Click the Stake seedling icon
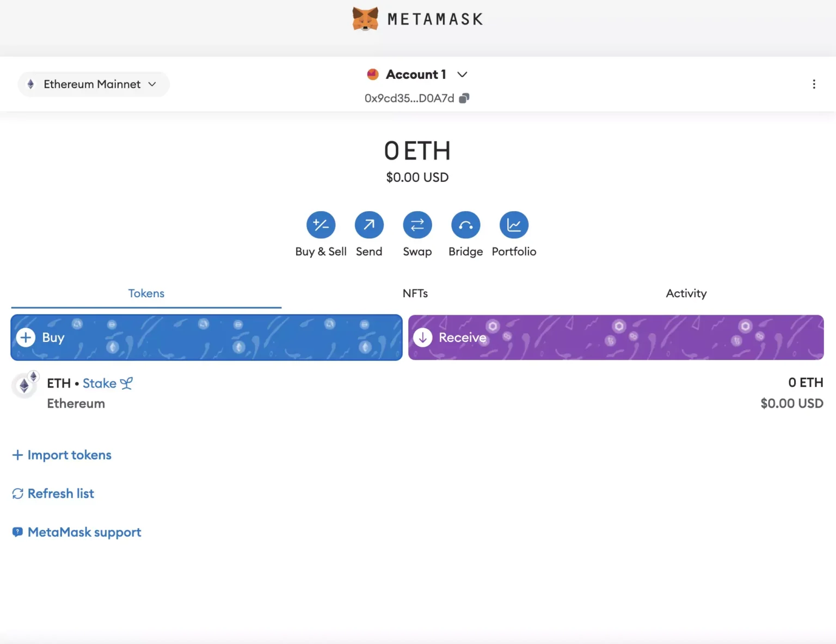The image size is (836, 644). click(126, 383)
